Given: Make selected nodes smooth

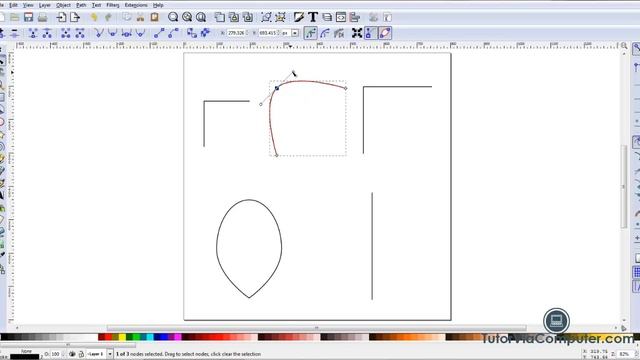Looking at the screenshot, I should 112,33.
